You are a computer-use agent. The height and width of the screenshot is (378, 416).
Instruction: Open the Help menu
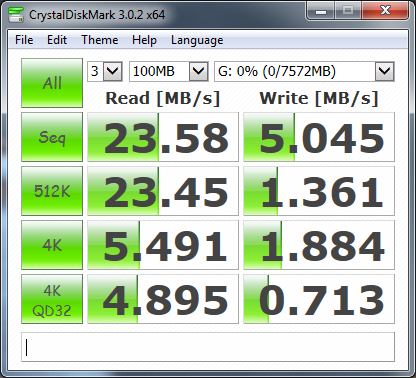[144, 40]
